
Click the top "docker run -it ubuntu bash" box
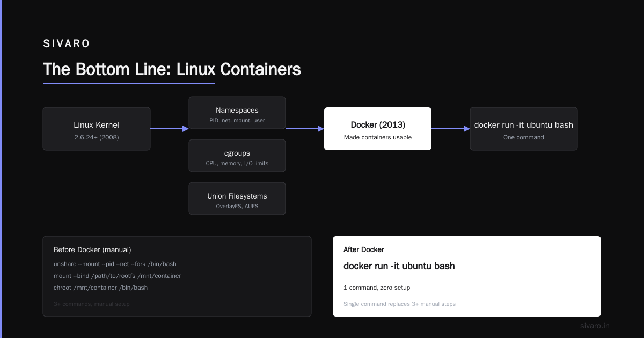coord(524,129)
